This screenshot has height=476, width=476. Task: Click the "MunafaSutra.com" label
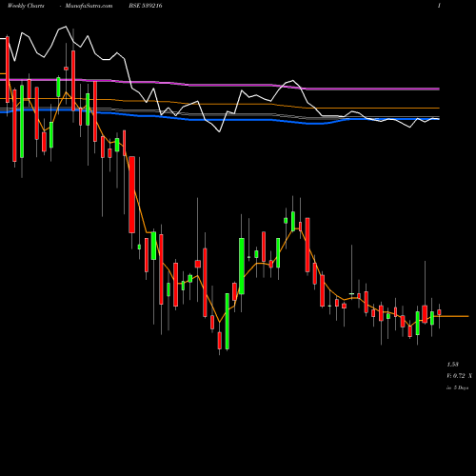click(89, 6)
